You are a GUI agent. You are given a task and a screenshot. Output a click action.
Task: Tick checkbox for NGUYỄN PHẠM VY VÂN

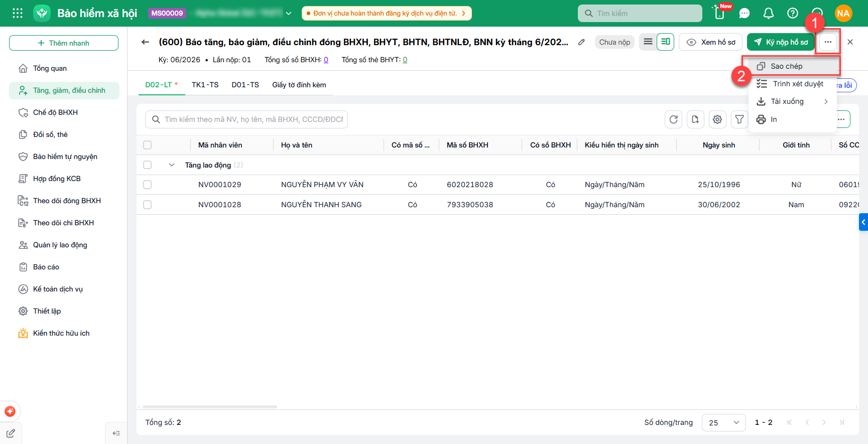[147, 185]
